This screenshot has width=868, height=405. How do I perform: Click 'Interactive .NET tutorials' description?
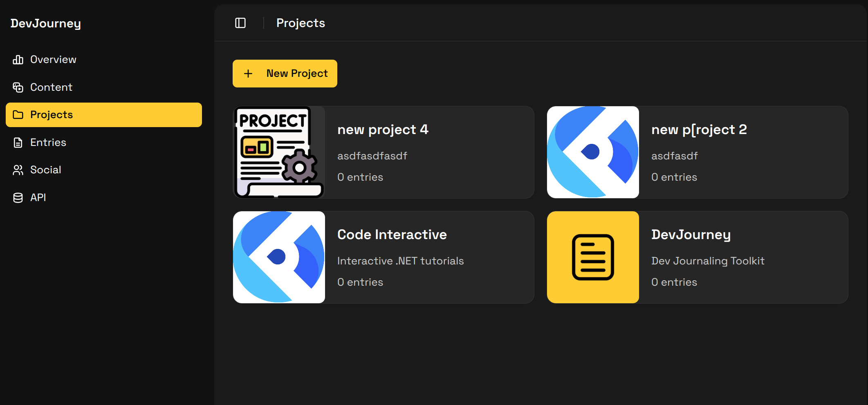tap(401, 261)
